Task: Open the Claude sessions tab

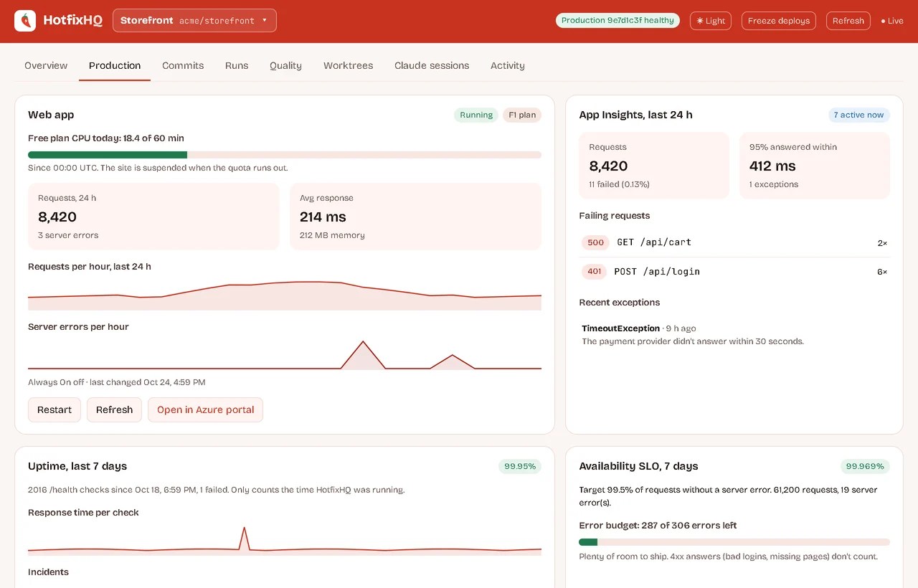Action: point(432,65)
